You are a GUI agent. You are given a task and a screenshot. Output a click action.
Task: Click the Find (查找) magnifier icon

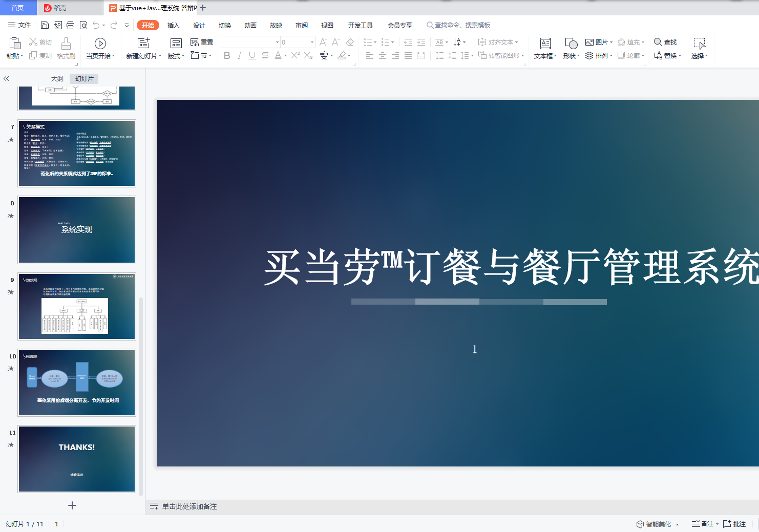point(658,42)
